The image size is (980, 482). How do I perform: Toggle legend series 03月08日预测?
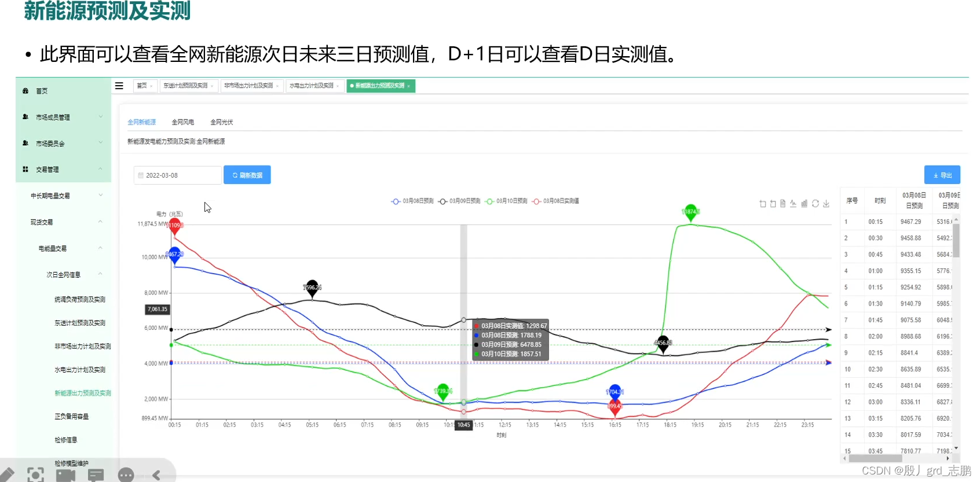pyautogui.click(x=412, y=201)
